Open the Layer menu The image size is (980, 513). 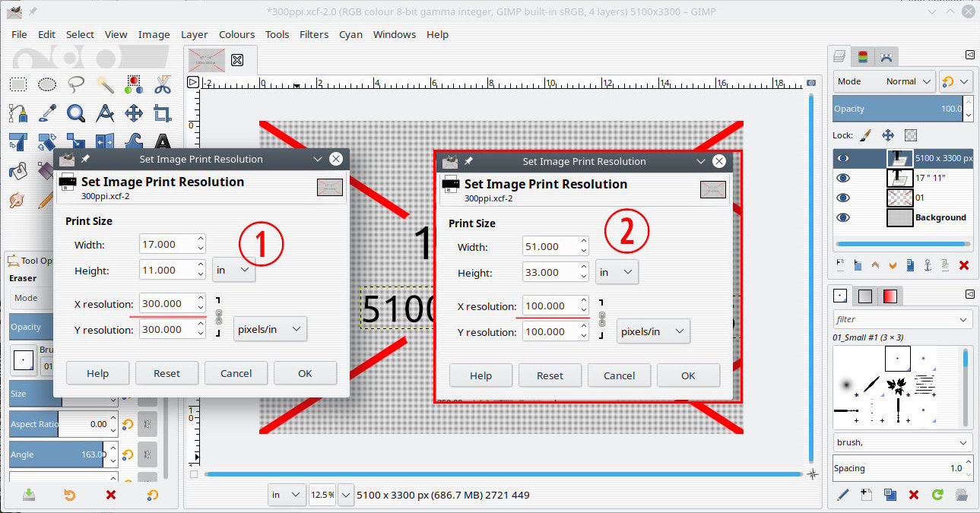pos(194,34)
